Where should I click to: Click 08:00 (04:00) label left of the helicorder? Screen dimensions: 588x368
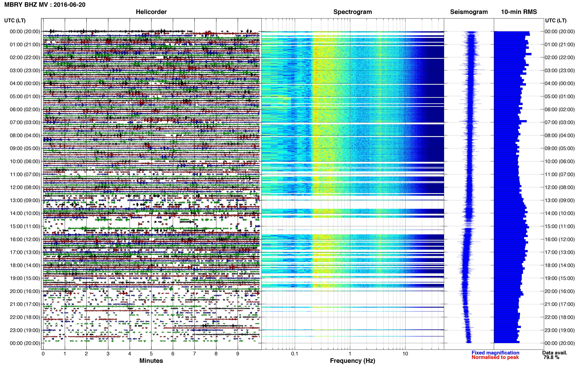[25, 135]
